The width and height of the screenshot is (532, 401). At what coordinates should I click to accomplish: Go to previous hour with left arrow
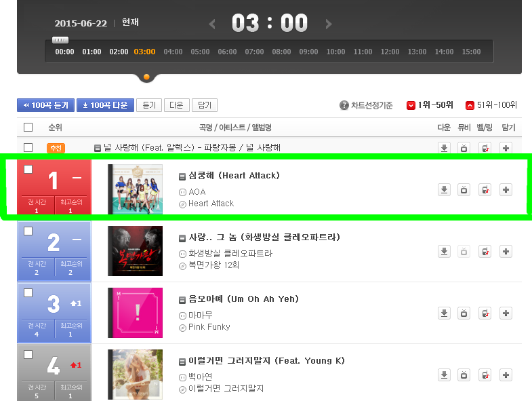[x=212, y=24]
